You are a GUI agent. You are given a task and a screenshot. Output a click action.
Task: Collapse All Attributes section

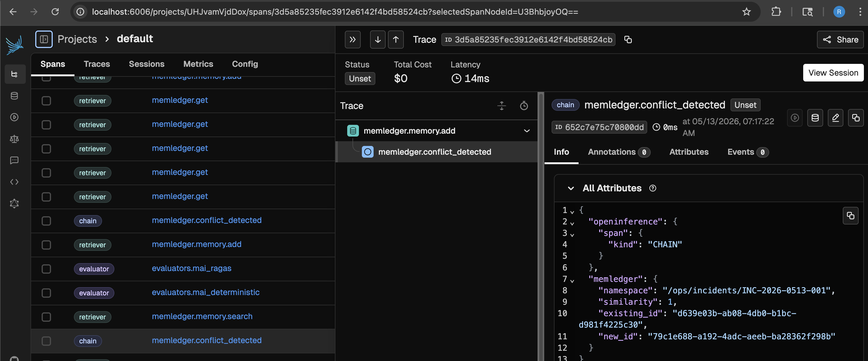click(x=570, y=188)
